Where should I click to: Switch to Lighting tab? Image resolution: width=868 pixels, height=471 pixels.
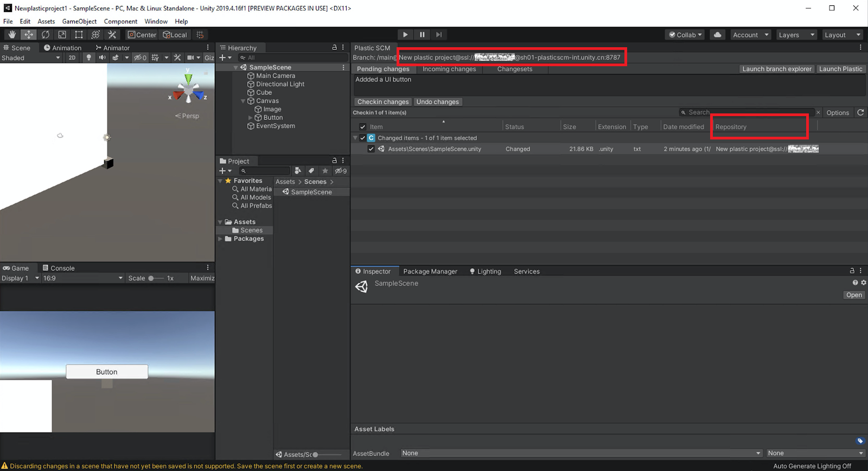(x=485, y=271)
